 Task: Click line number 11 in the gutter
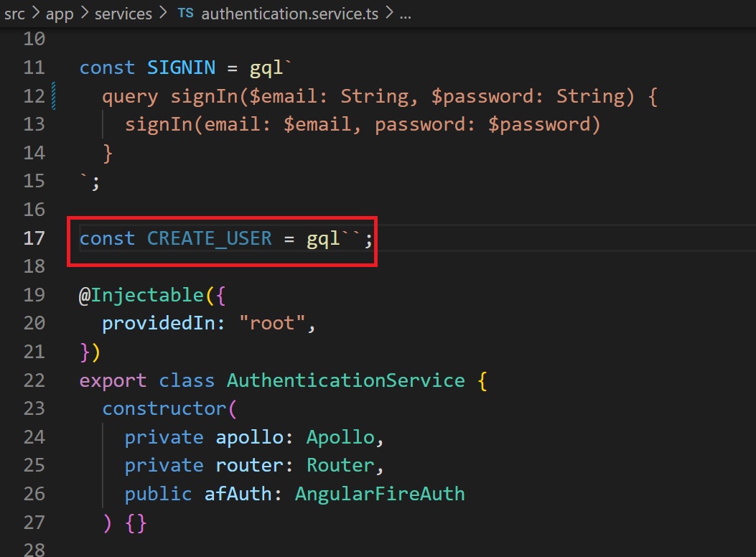pos(34,67)
